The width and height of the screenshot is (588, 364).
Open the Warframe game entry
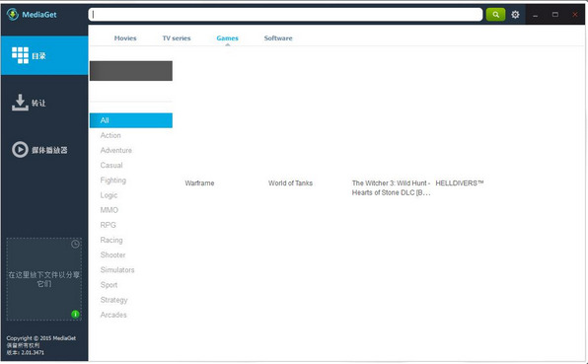tap(199, 183)
